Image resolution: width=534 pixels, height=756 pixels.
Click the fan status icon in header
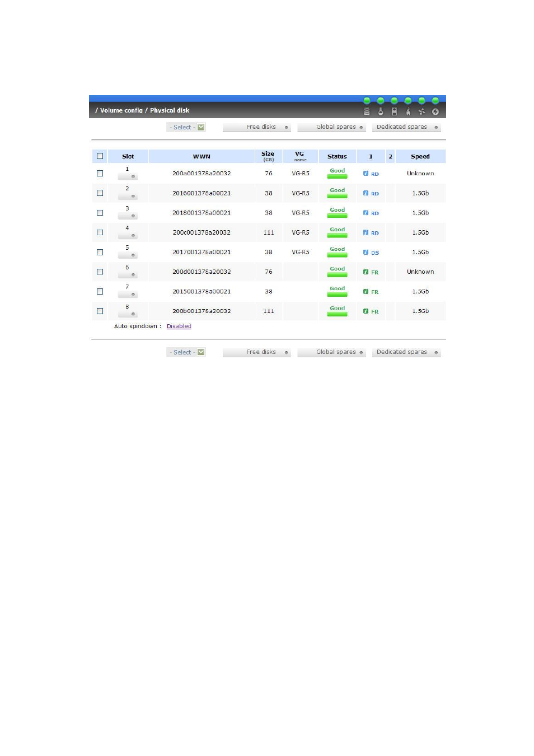point(421,111)
